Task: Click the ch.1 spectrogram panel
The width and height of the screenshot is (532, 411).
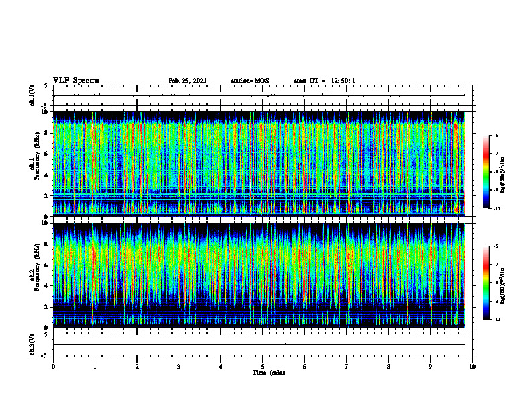Action: tap(259, 164)
